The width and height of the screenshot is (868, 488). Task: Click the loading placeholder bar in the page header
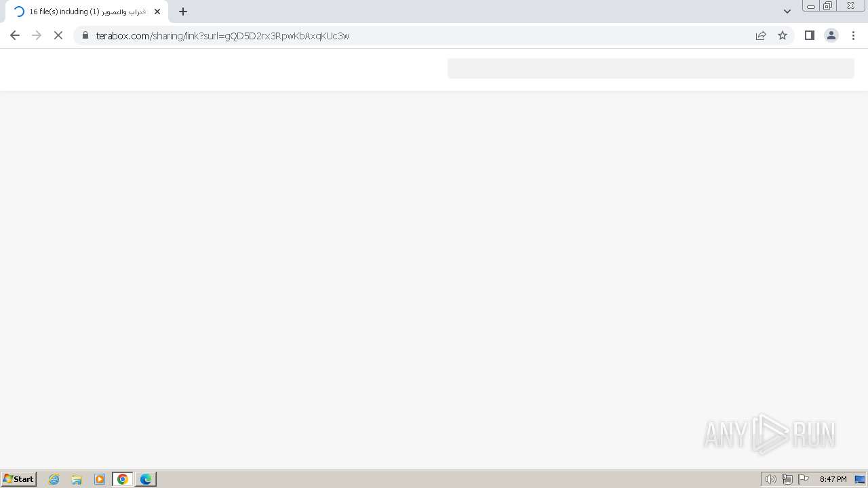click(650, 68)
